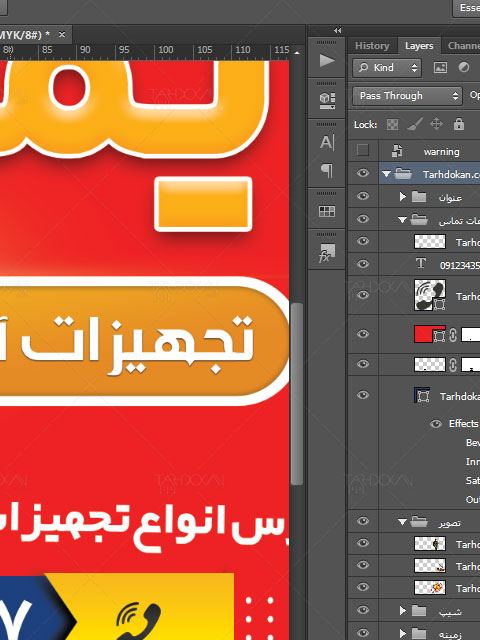The height and width of the screenshot is (640, 480).
Task: Click the vertical canvas scrollbar thumb
Action: pyautogui.click(x=297, y=394)
